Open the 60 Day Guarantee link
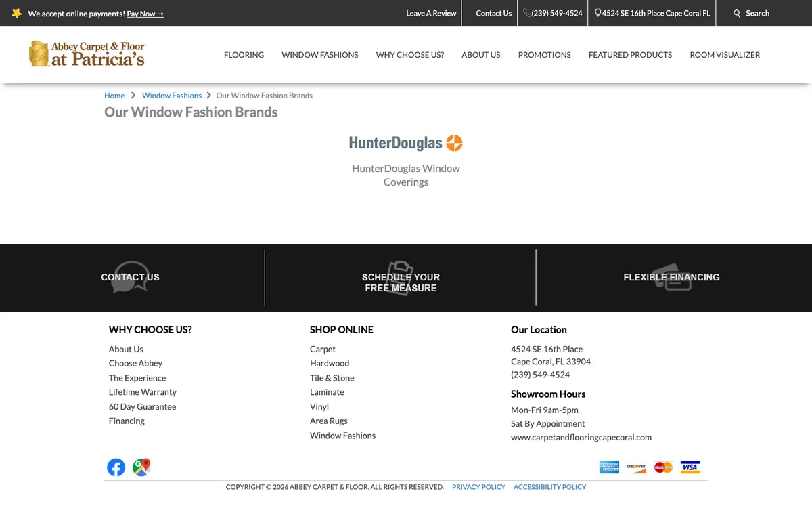 pyautogui.click(x=142, y=406)
